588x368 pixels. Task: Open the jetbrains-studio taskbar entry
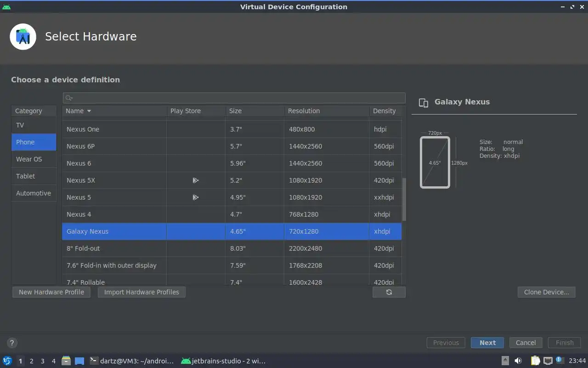(224, 361)
